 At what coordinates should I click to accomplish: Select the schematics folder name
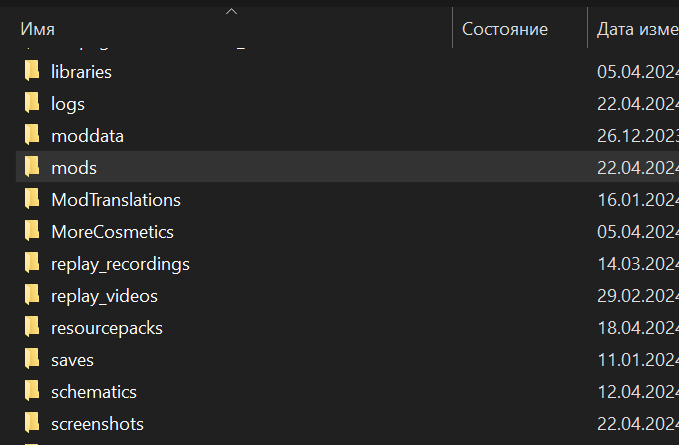[x=94, y=392]
